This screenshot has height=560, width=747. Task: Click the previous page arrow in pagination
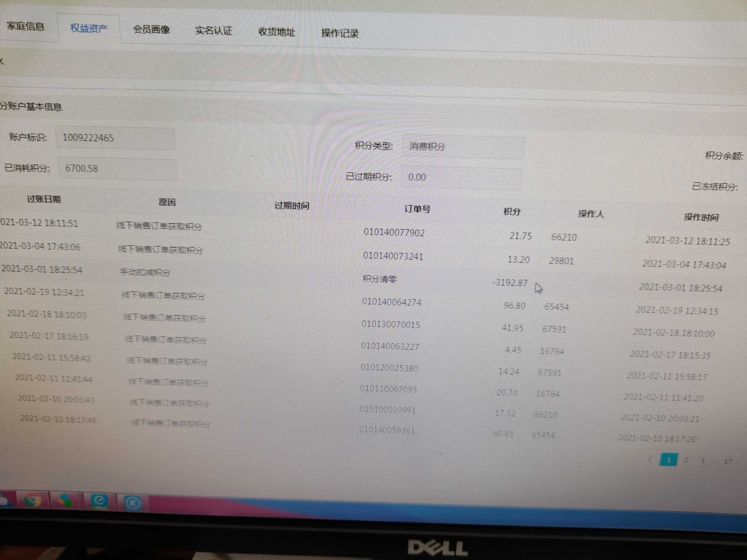point(650,459)
